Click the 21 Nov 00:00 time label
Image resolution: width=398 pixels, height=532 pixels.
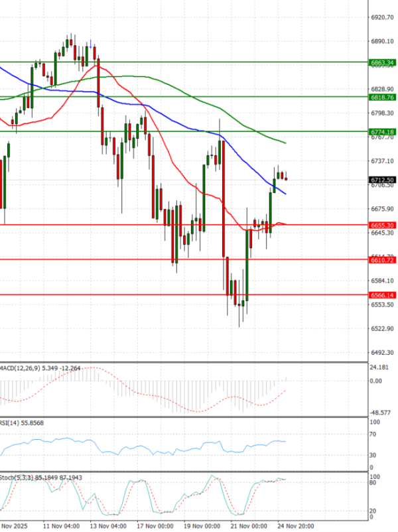pos(247,525)
